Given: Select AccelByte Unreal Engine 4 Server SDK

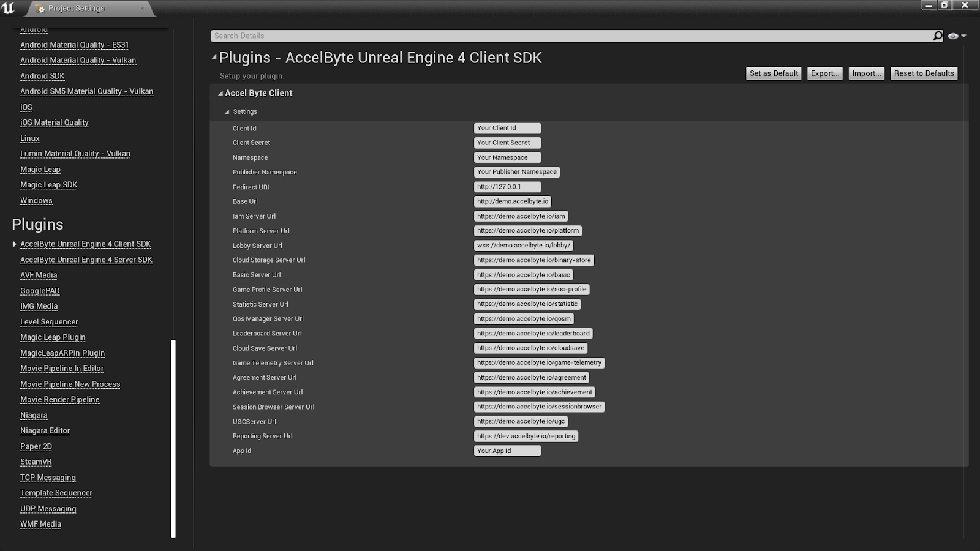Looking at the screenshot, I should pyautogui.click(x=86, y=260).
